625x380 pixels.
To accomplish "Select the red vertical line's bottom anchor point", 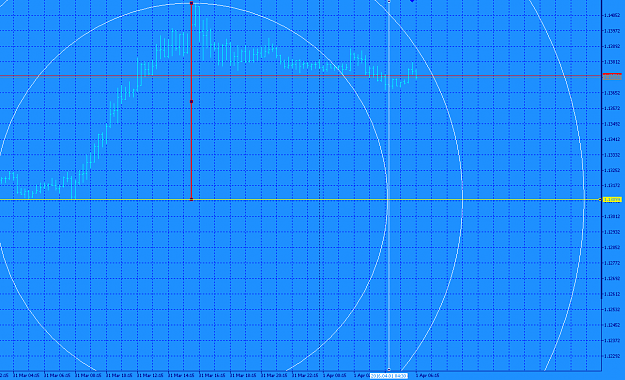I will [192, 199].
